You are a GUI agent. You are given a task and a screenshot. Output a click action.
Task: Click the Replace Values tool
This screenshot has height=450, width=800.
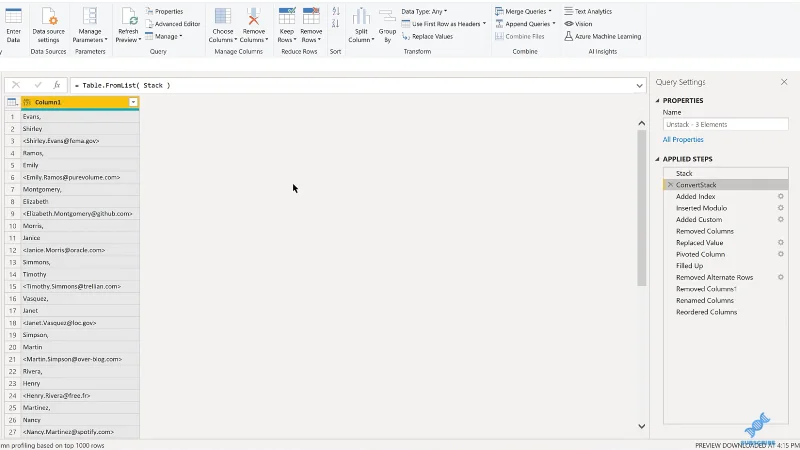(428, 36)
